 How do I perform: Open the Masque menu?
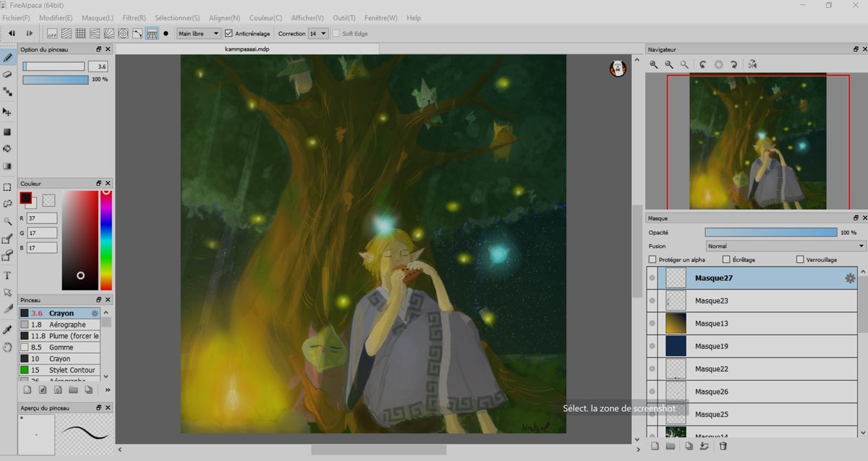coord(98,17)
